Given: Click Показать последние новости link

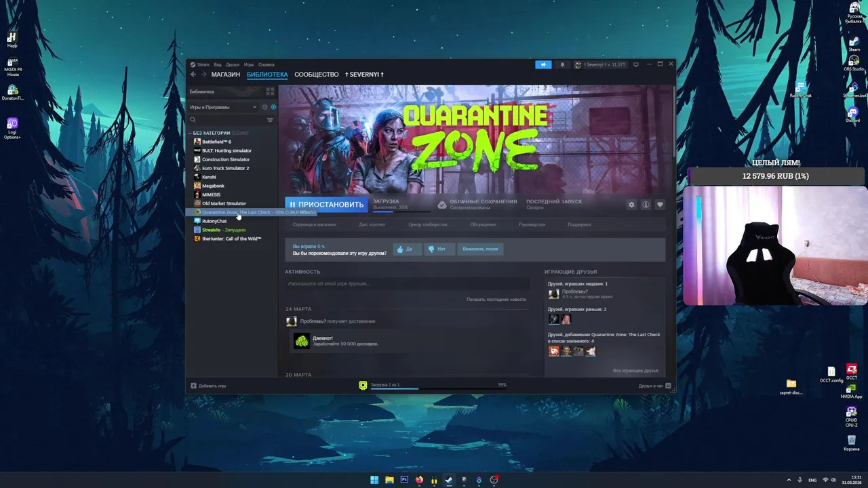Looking at the screenshot, I should coord(496,299).
